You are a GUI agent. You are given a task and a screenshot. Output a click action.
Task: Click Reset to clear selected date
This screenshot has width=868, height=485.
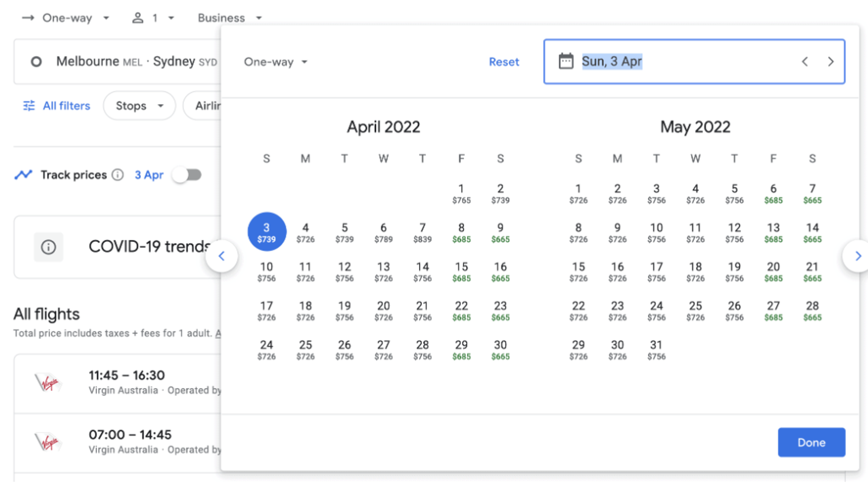(x=504, y=62)
